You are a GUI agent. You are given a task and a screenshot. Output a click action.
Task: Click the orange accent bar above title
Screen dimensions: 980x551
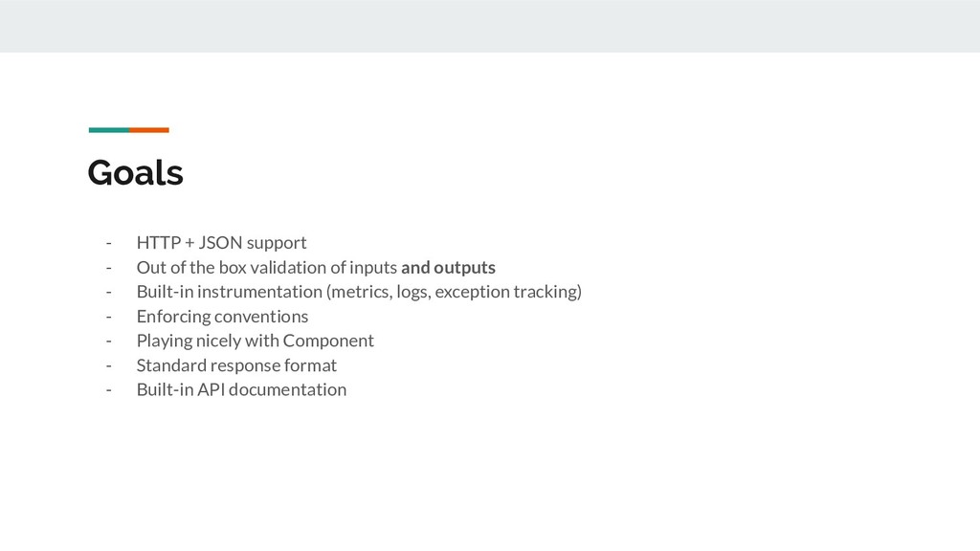pos(149,130)
